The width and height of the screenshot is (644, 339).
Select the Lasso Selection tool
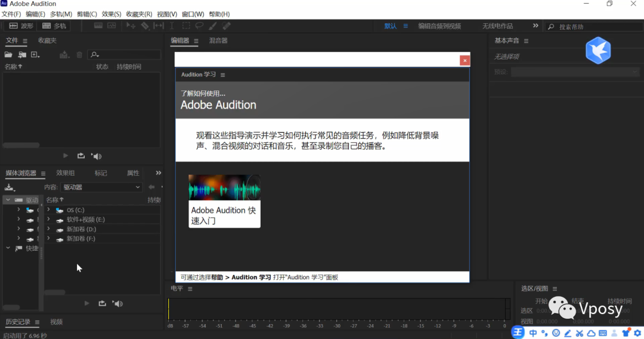point(199,26)
